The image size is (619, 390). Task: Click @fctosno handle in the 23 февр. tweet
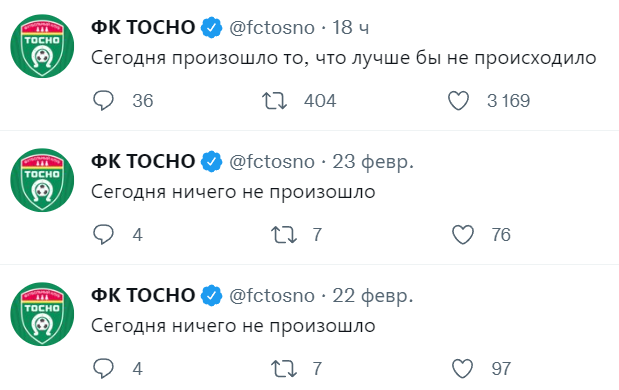click(272, 162)
